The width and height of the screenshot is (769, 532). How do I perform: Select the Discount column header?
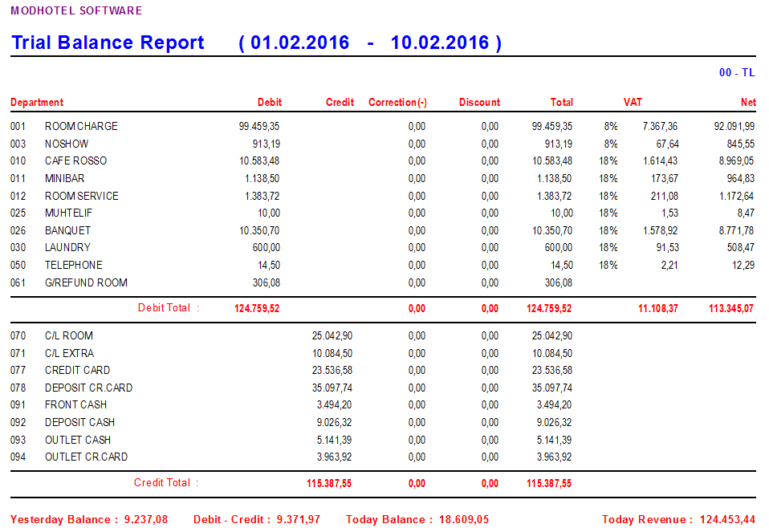479,103
